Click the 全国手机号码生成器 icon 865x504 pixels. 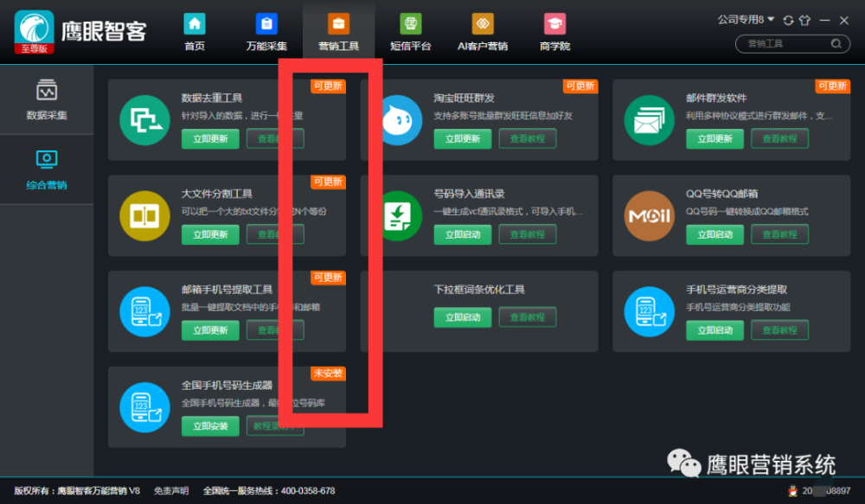145,407
